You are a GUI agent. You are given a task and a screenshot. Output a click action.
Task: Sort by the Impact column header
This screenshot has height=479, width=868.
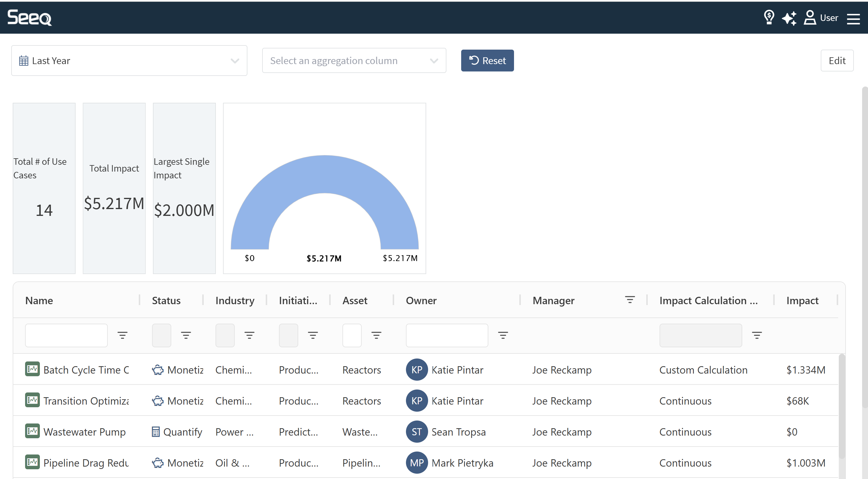click(x=802, y=300)
